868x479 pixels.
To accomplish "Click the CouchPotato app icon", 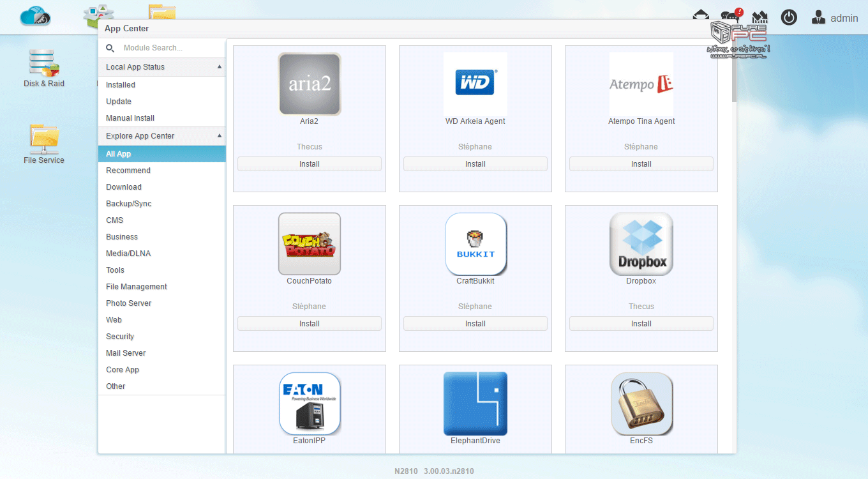I will click(x=310, y=244).
